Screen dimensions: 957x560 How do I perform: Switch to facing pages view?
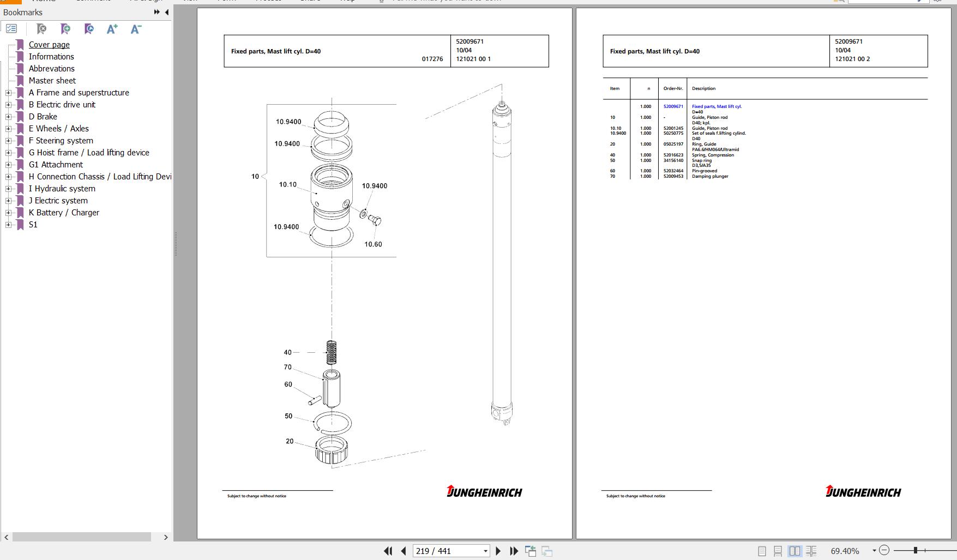coord(795,551)
